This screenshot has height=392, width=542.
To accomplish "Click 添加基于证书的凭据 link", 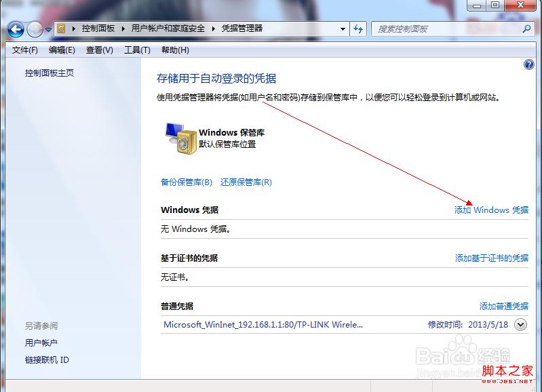I will tap(492, 258).
